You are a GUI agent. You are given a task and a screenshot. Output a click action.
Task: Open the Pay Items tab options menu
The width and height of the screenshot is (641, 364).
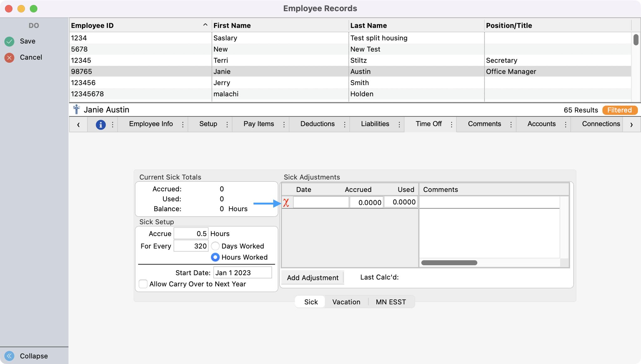click(284, 124)
